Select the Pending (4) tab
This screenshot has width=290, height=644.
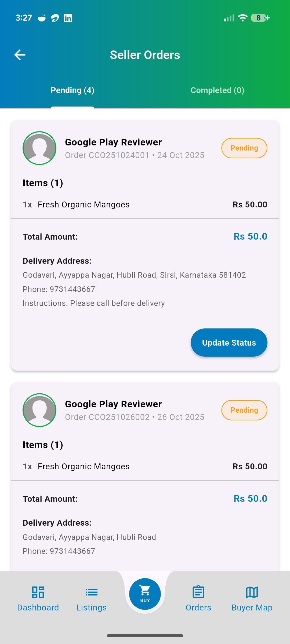click(x=72, y=90)
